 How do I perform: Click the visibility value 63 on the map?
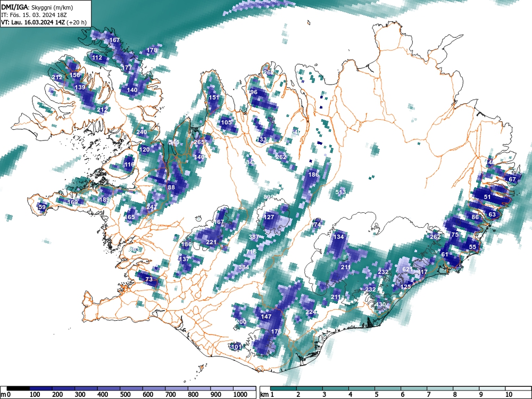tap(492, 214)
